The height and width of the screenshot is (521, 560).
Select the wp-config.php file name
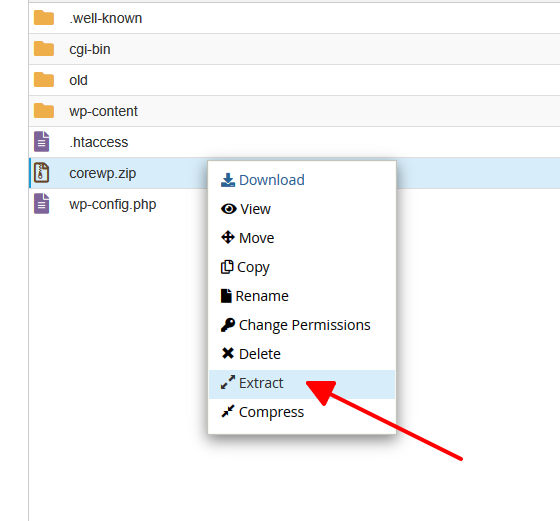click(x=113, y=205)
